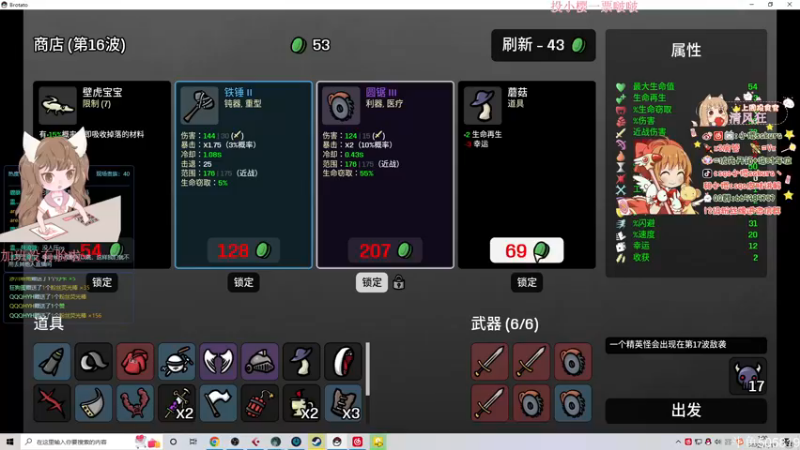Viewport: 800px width, 450px height.
Task: Toggle 锁定 under the 壁虎宝宝 card
Action: [x=102, y=282]
